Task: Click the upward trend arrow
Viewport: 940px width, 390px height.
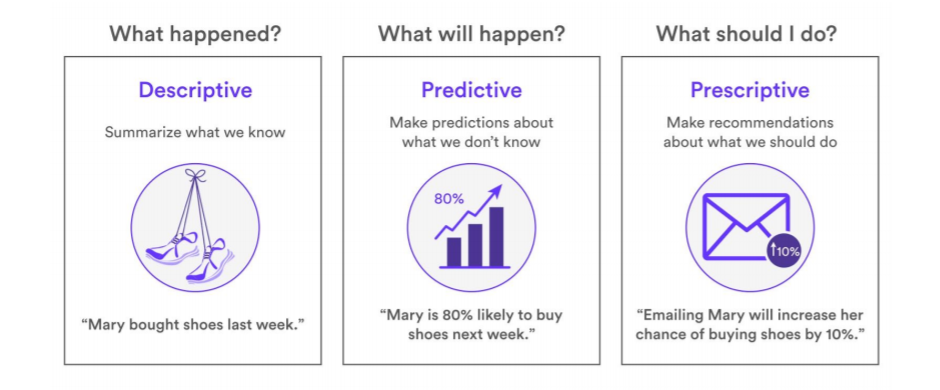Action: click(469, 212)
